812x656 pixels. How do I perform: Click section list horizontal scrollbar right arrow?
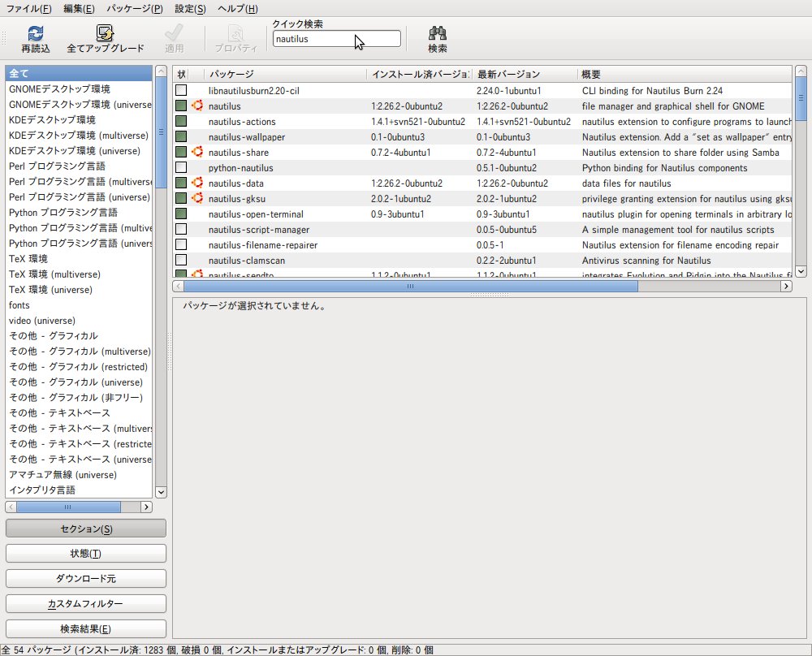[x=146, y=507]
